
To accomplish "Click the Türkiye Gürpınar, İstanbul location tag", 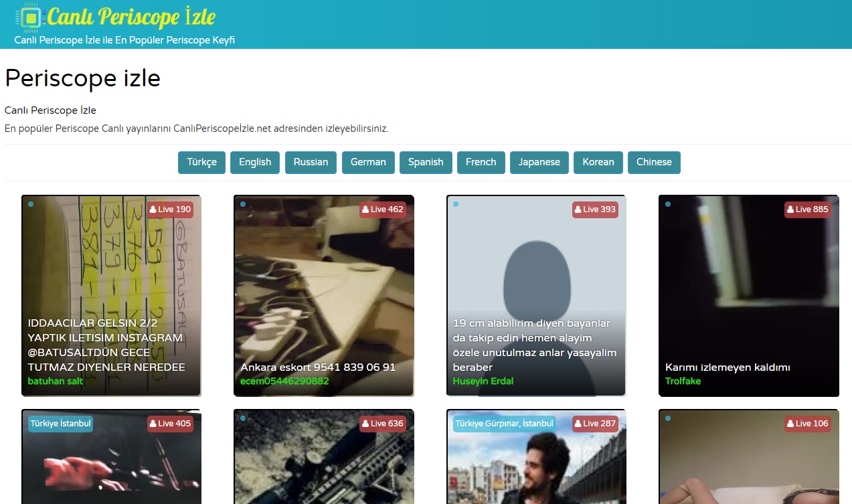I will [x=504, y=424].
